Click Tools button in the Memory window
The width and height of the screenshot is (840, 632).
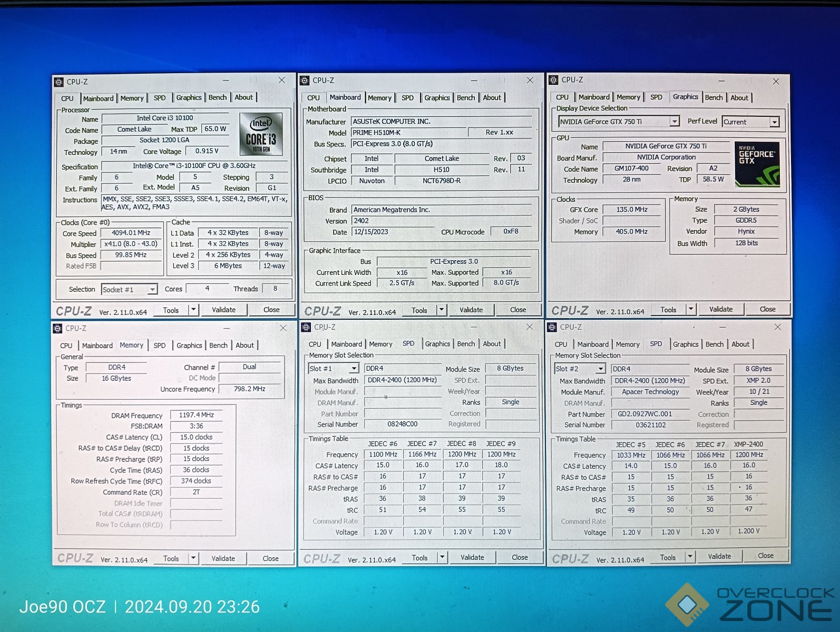tap(171, 558)
